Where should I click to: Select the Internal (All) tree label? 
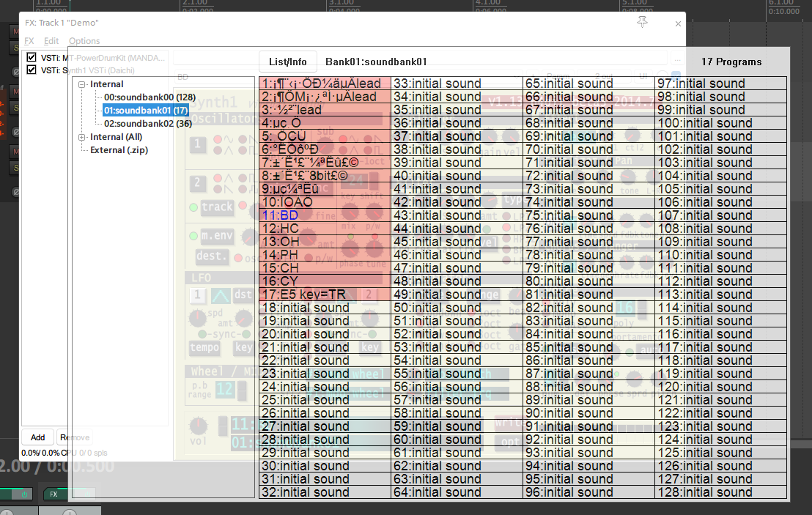point(116,137)
